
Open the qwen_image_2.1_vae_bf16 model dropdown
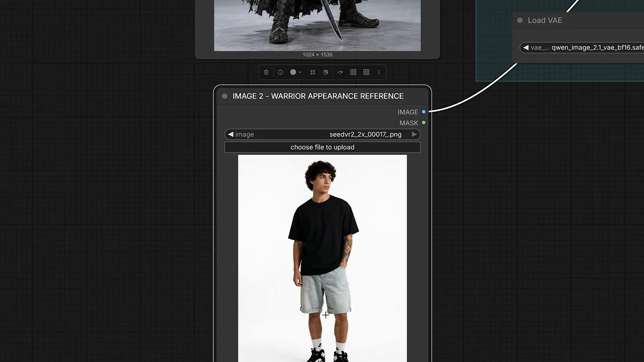pos(582,47)
